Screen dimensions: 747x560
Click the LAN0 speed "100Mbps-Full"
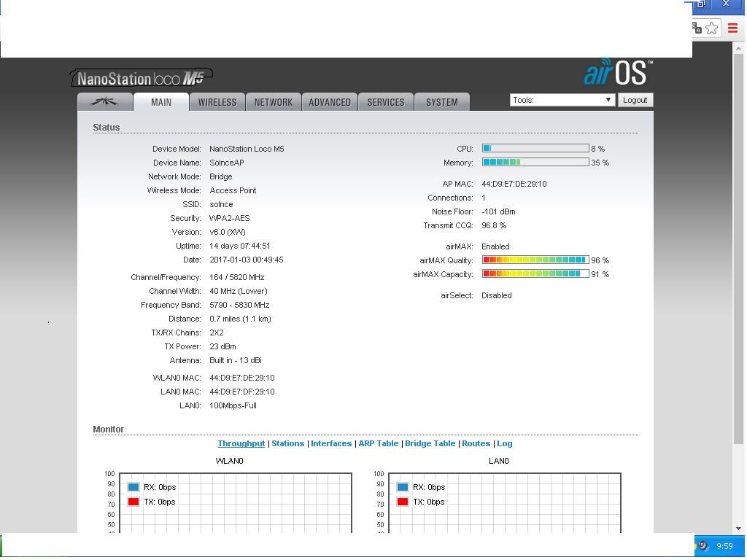[x=233, y=405]
